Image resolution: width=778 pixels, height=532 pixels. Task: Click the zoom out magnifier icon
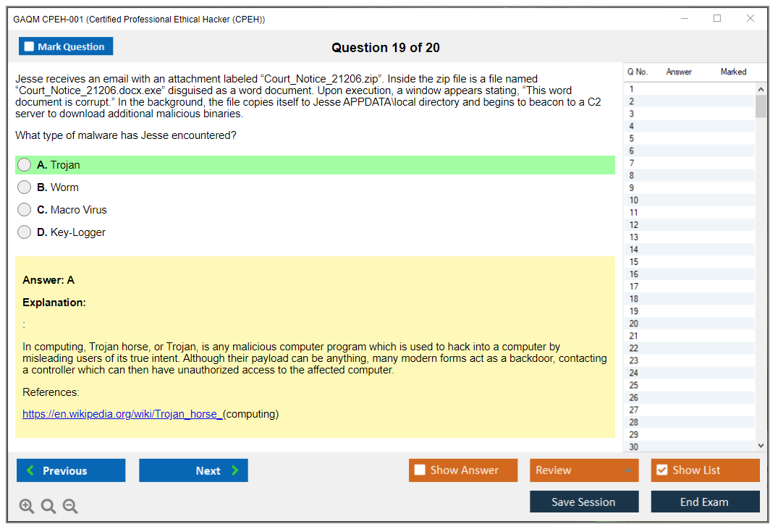(70, 507)
